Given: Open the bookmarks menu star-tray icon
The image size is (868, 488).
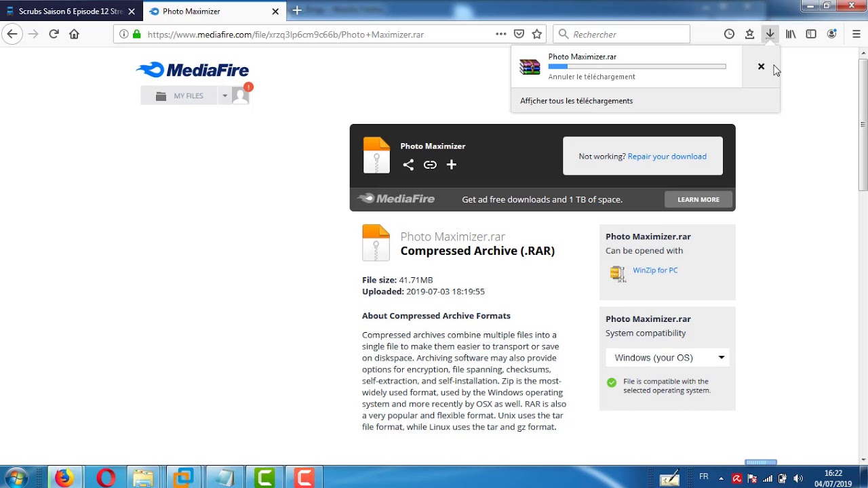Looking at the screenshot, I should [x=749, y=34].
